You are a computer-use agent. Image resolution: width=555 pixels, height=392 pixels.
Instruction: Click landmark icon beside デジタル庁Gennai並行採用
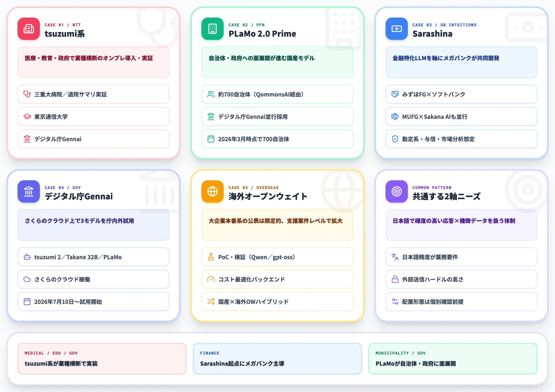(211, 117)
